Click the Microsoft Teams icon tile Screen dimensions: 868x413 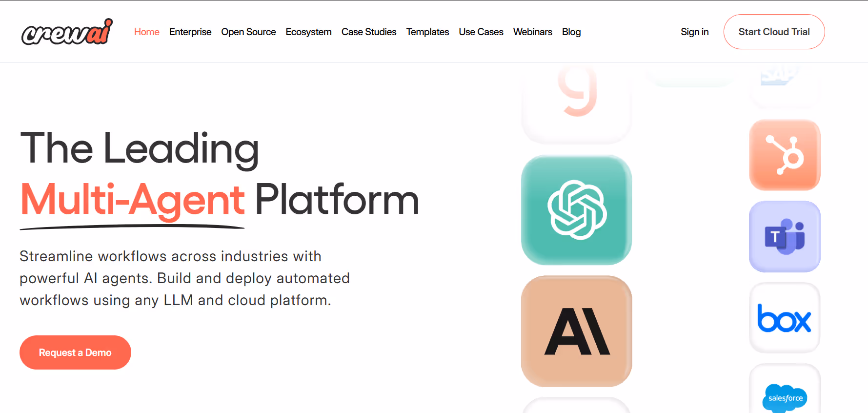(x=785, y=236)
